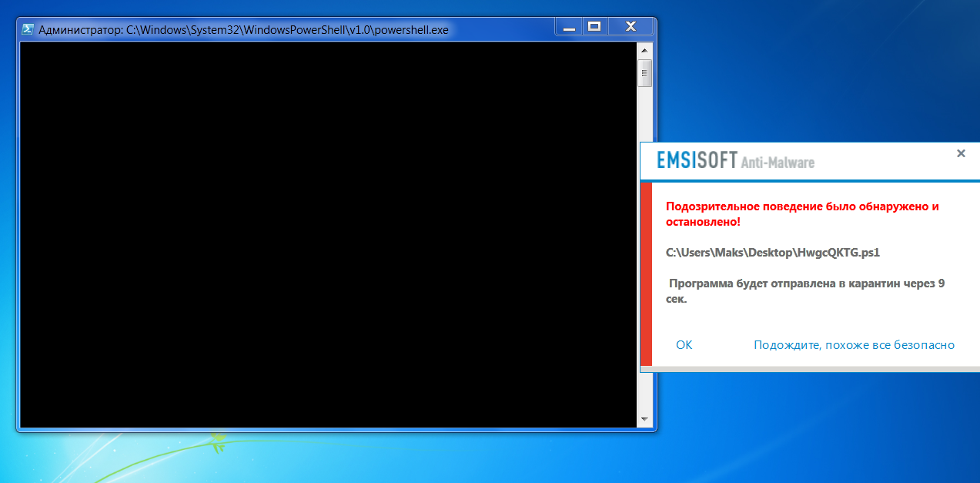Screen dimensions: 980x483
Task: Click the PowerShell scrollbar up arrow
Action: (x=644, y=50)
